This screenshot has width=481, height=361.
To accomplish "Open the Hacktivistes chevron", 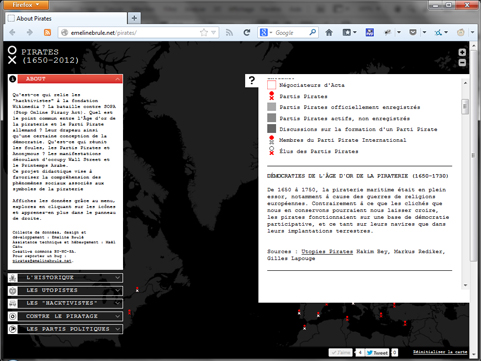I will (117, 303).
